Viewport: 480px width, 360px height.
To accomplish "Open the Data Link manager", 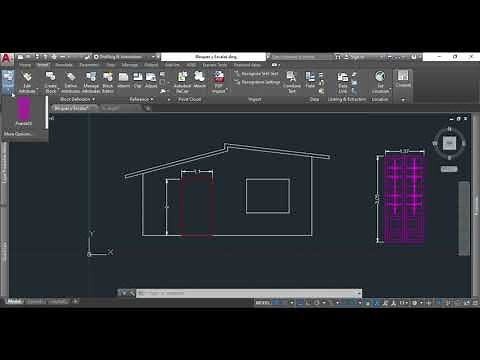I will pos(343,83).
